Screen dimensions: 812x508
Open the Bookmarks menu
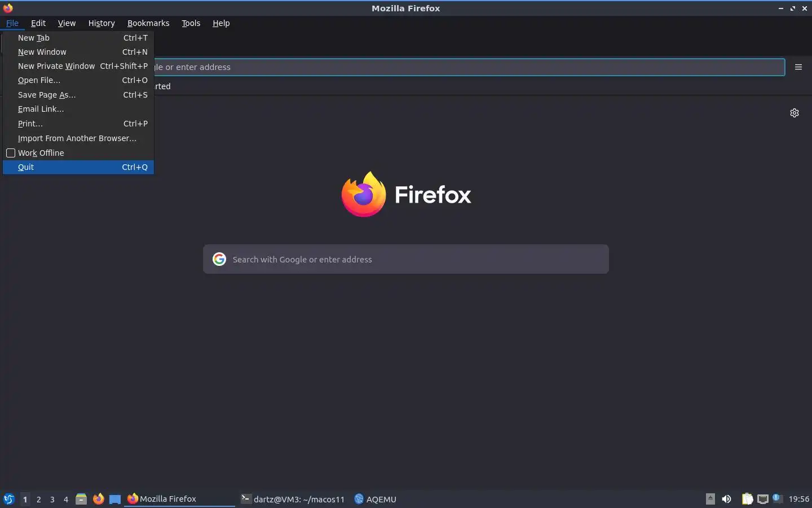[x=148, y=23]
